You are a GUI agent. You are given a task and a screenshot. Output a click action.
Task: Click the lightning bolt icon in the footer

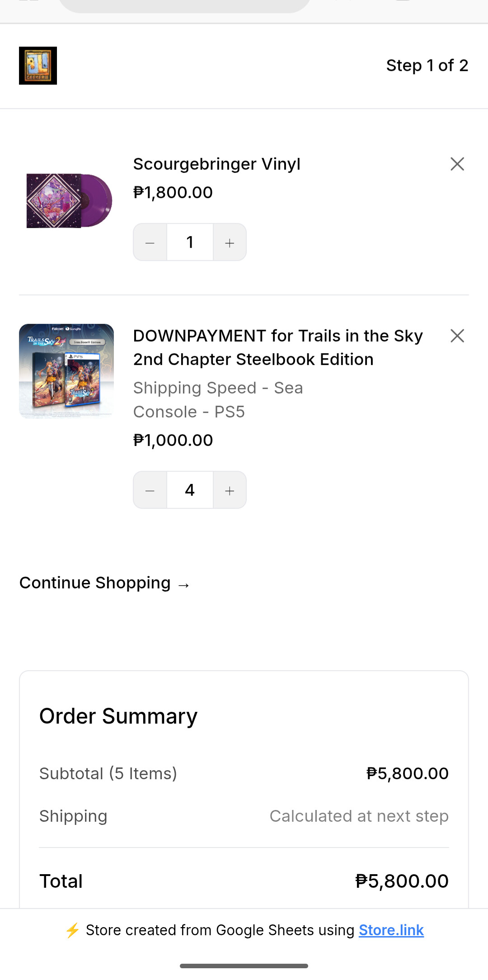click(x=72, y=930)
